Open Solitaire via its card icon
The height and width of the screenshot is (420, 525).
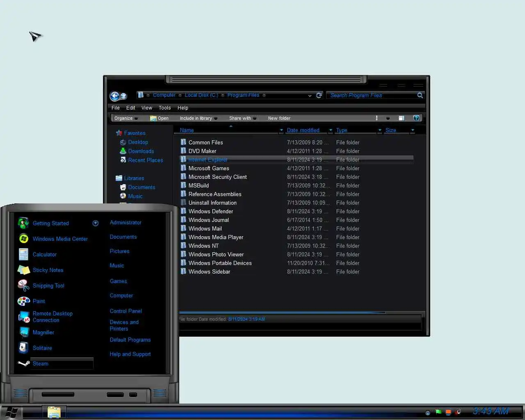tap(23, 348)
